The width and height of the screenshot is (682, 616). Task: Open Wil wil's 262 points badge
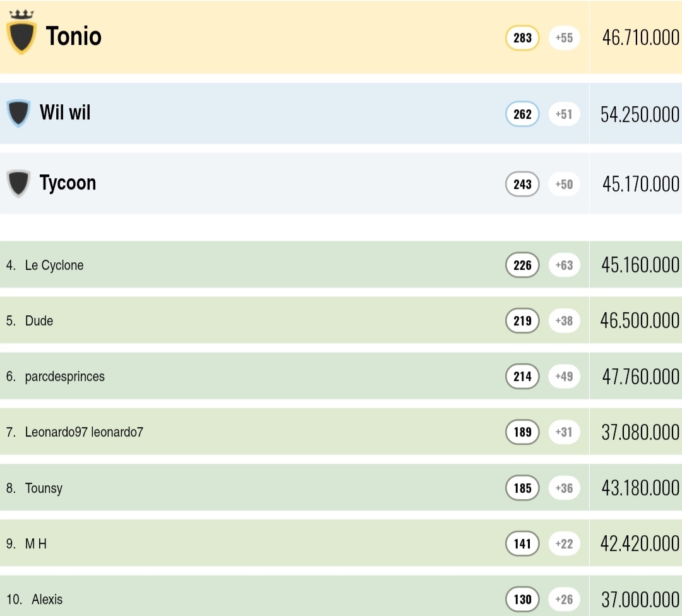click(x=522, y=114)
